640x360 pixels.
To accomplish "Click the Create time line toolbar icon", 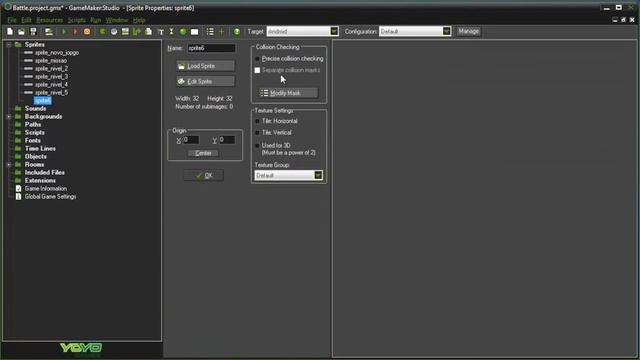I will click(x=171, y=31).
